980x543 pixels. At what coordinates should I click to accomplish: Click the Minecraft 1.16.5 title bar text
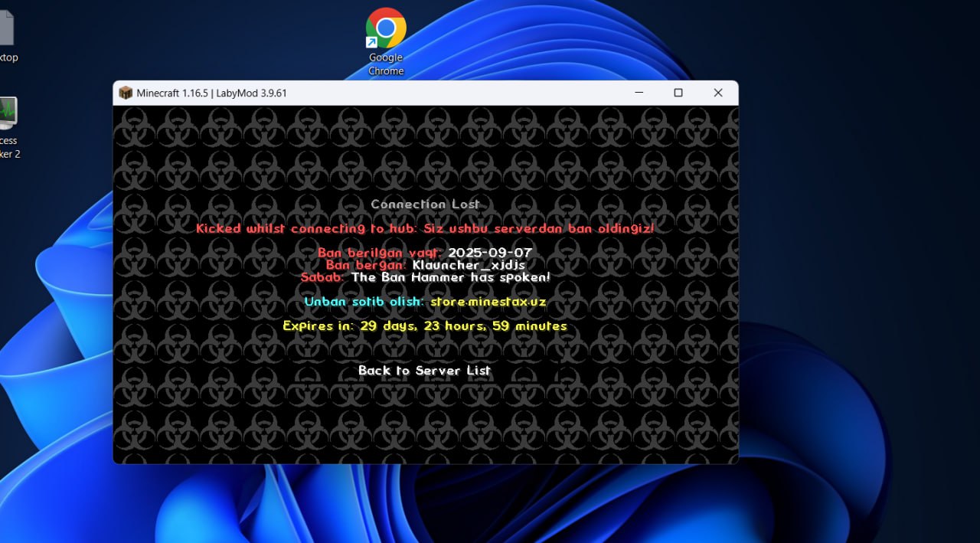coord(211,93)
